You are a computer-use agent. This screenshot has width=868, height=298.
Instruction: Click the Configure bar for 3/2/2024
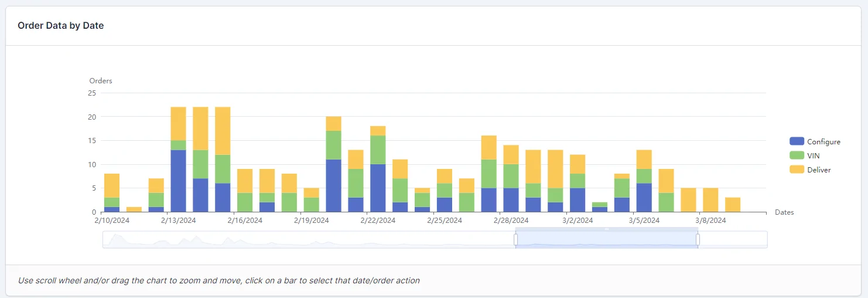click(577, 200)
